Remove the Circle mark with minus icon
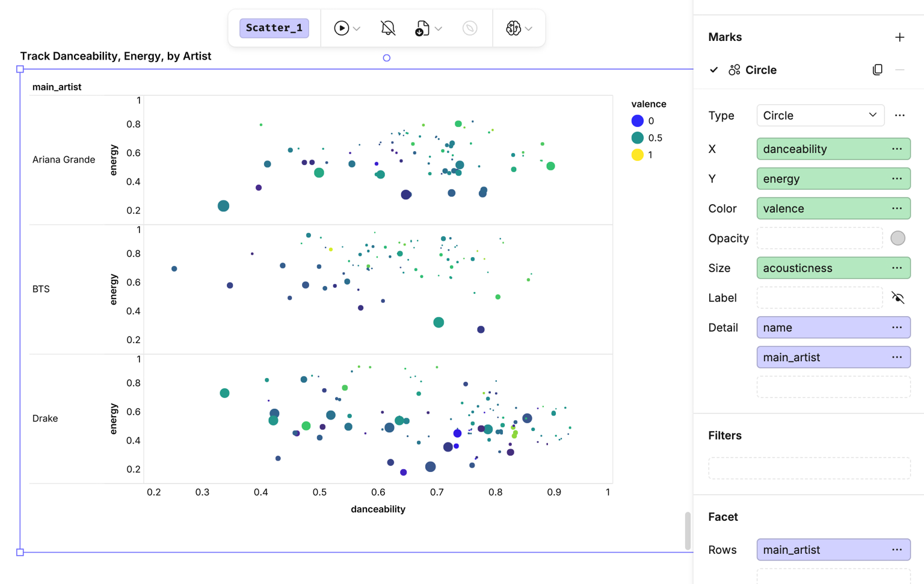The image size is (924, 584). click(x=900, y=70)
